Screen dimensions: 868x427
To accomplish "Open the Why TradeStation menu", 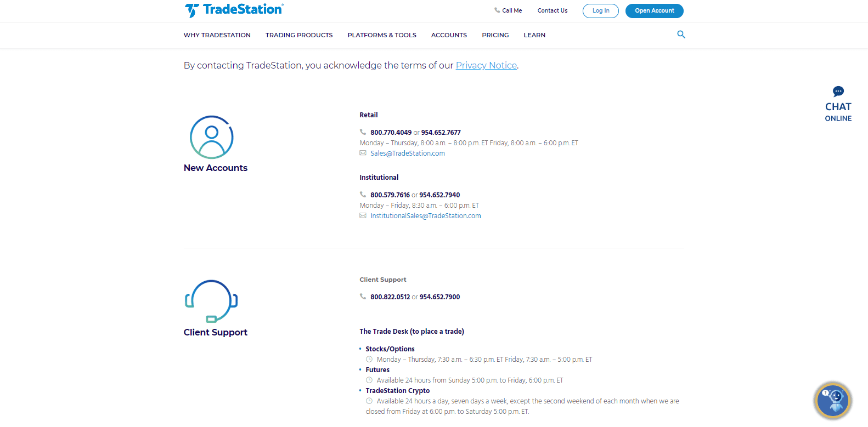I will 217,35.
